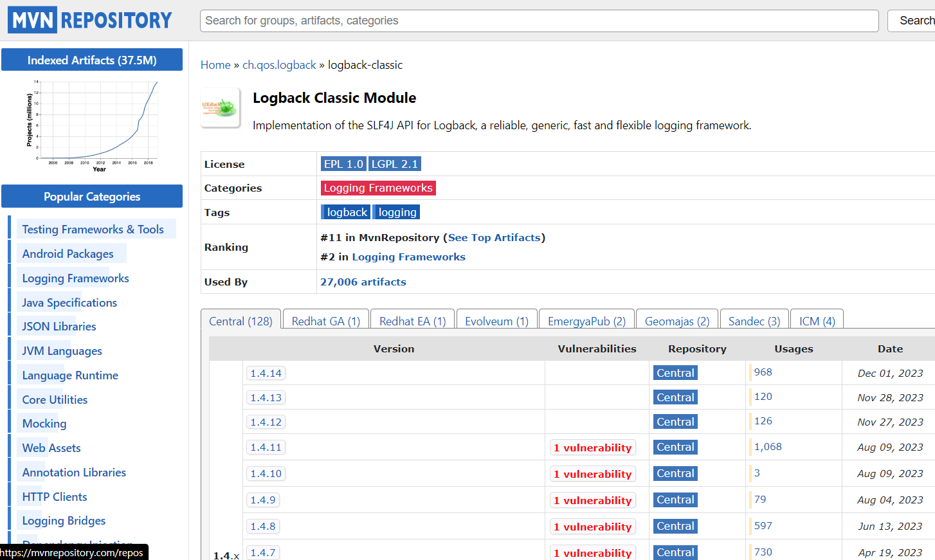View the vulnerability of version 1.4.9
Viewport: 935px width, 560px height.
coord(593,500)
